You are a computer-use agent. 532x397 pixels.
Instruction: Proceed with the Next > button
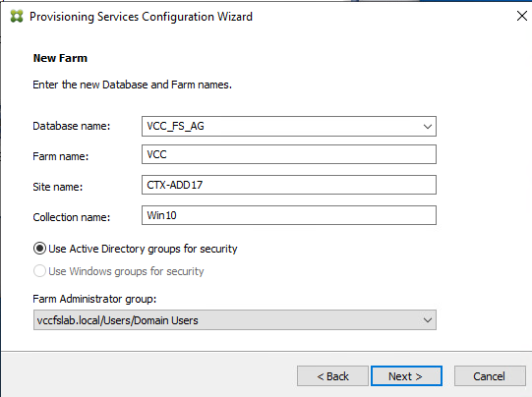tap(406, 376)
